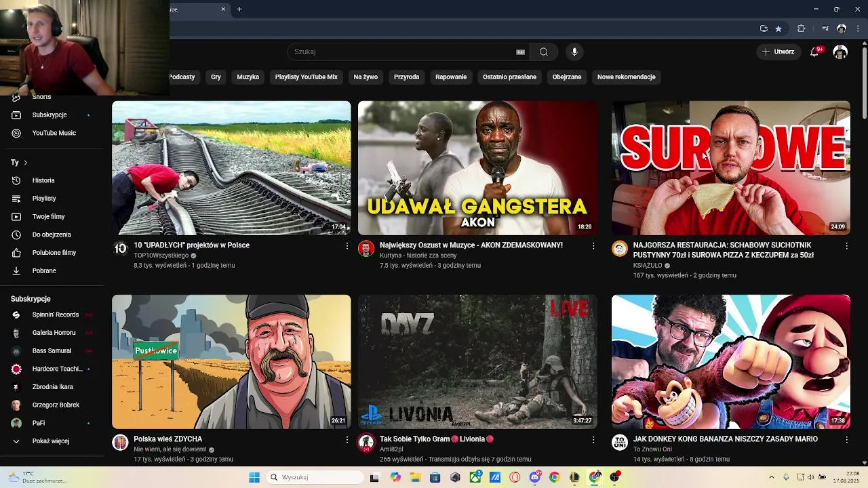Select the Muzyka filter chip
Viewport: 868px width, 488px height.
248,77
